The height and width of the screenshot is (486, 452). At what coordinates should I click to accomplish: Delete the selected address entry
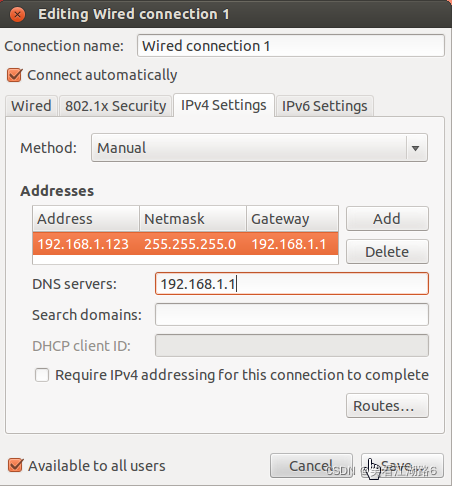387,252
